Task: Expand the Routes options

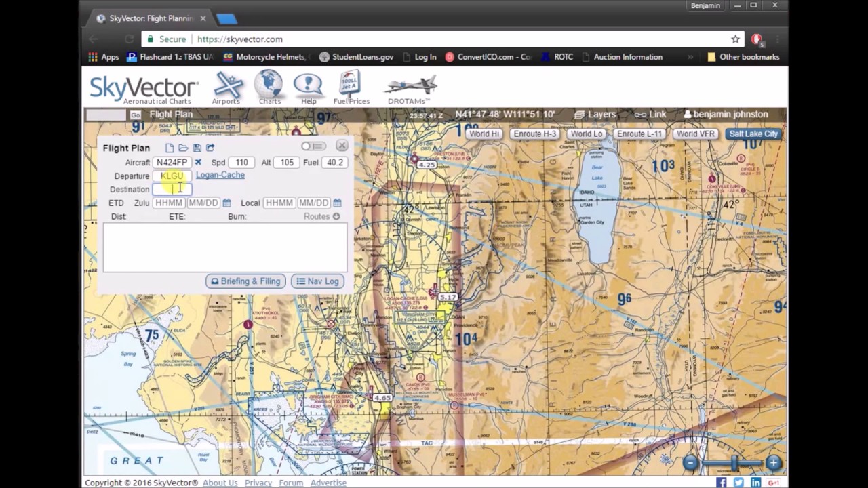Action: (x=336, y=216)
